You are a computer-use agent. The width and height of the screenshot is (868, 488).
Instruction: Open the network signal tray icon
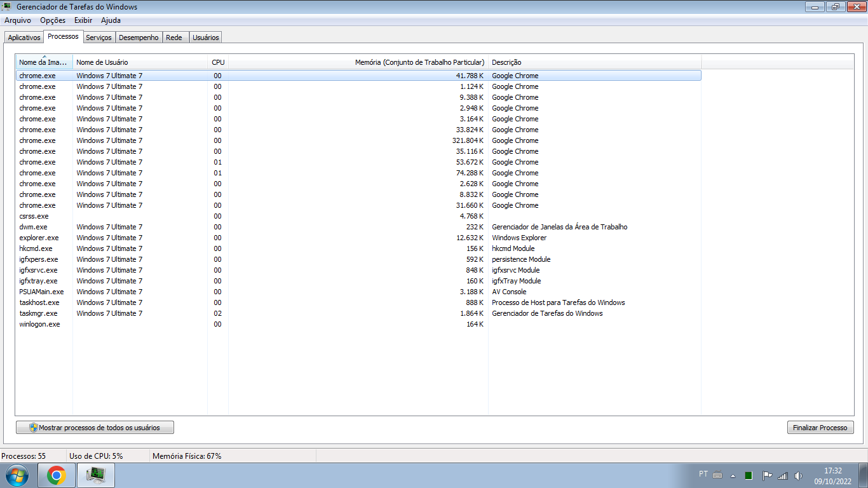click(783, 475)
